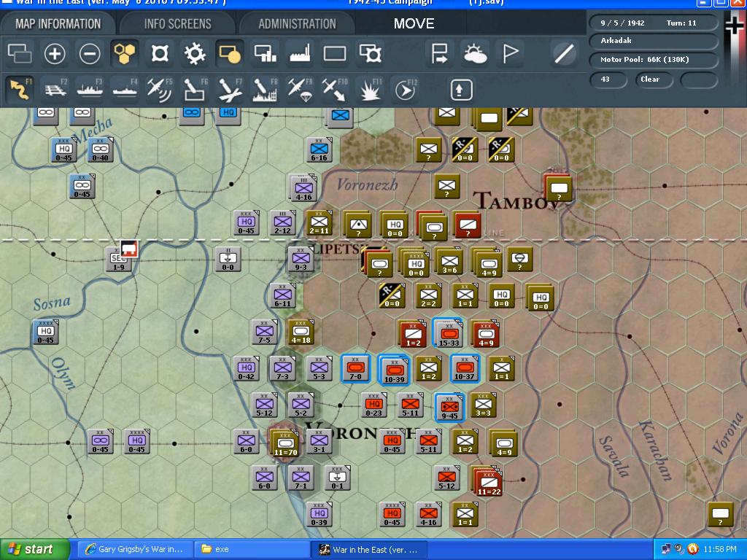Toggle the empty rectangle overlay icon
Screen dimensions: 747x560
[335, 53]
